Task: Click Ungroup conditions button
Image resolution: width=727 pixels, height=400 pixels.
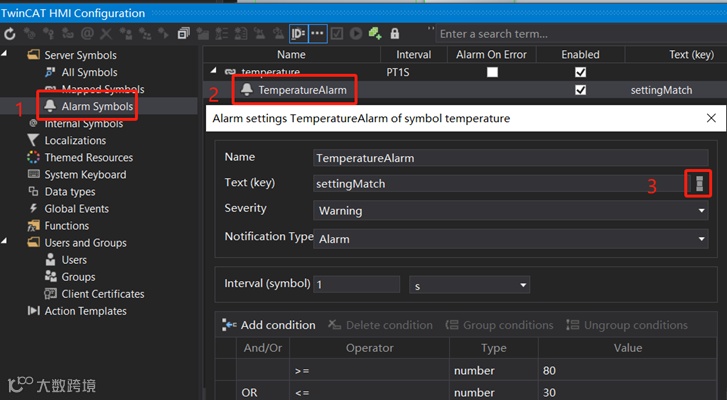Action: pos(627,325)
